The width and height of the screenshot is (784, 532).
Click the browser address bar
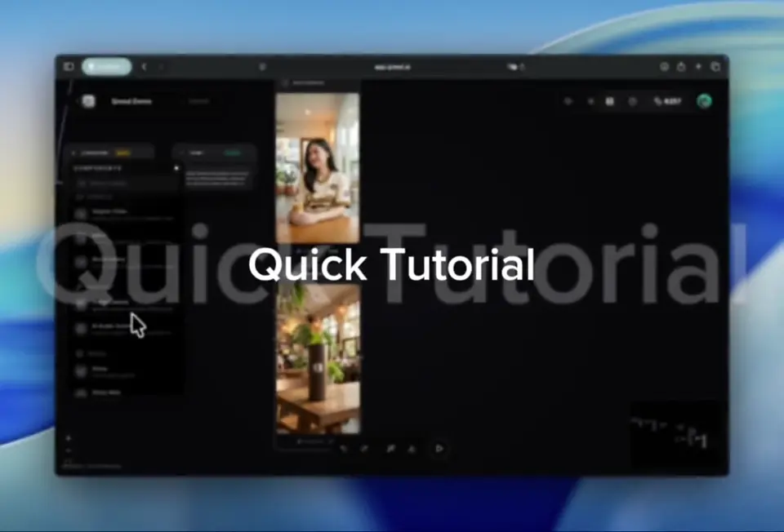[x=392, y=67]
